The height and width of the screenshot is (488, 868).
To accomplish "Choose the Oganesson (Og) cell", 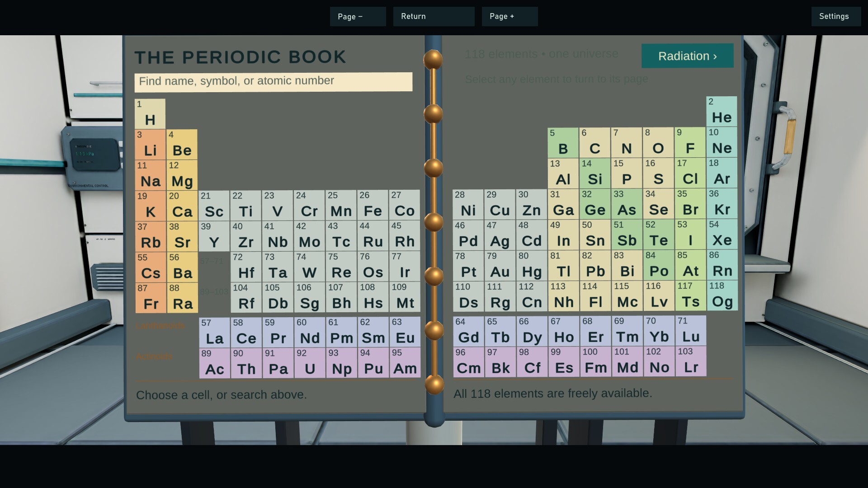I will (x=722, y=296).
